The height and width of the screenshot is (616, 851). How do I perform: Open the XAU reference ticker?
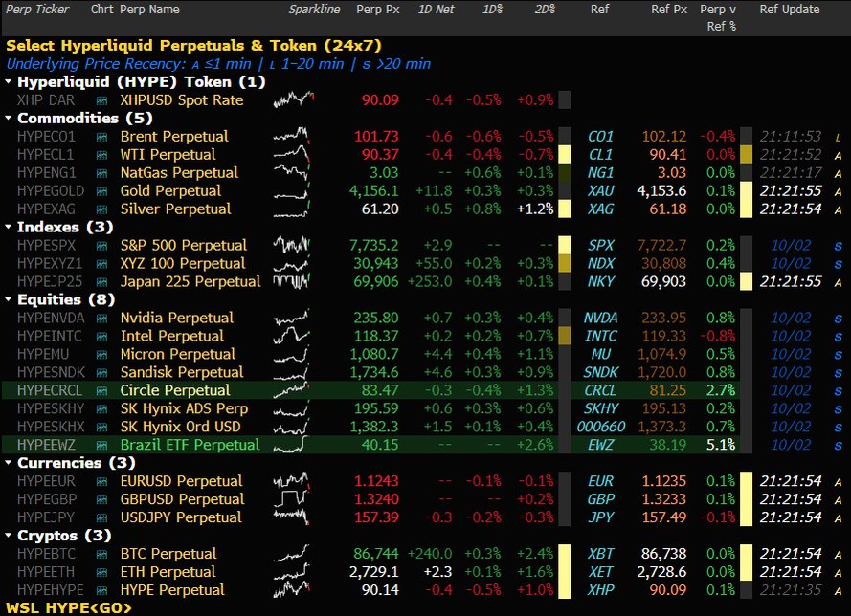click(600, 191)
